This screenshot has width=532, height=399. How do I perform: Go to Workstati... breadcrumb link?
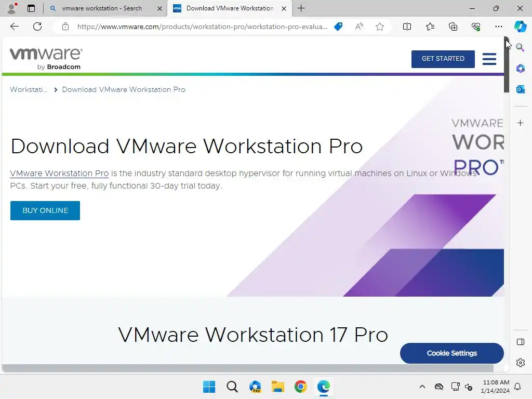29,89
